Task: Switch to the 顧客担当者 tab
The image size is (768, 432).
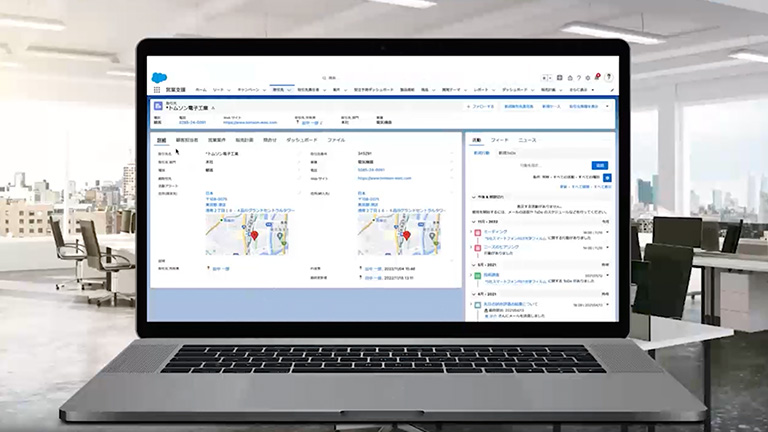Action: [187, 140]
